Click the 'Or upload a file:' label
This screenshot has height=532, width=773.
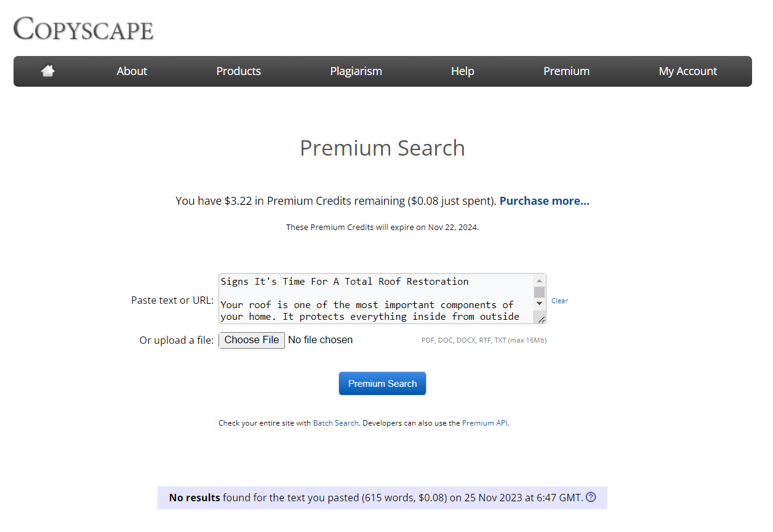[177, 340]
